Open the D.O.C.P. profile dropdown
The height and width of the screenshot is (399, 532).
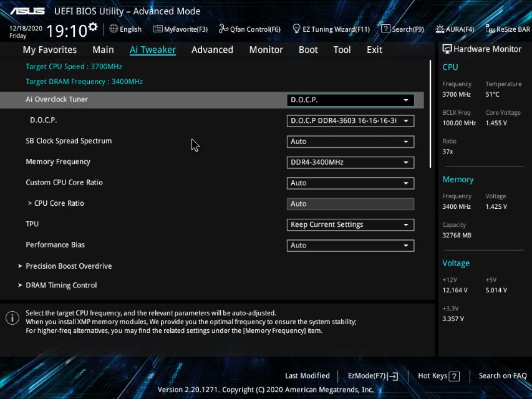[351, 121]
